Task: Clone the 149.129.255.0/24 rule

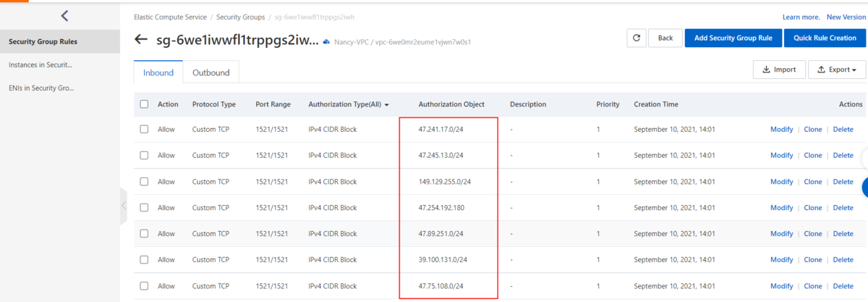Action: [813, 181]
